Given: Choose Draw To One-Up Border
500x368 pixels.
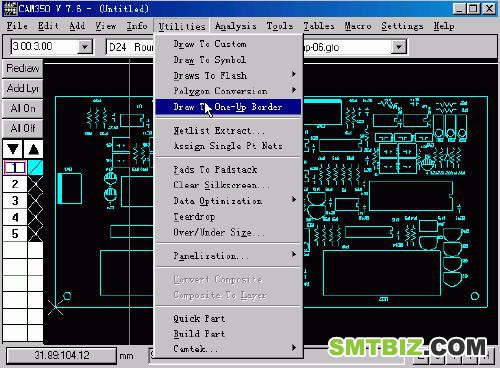Looking at the screenshot, I should [229, 107].
